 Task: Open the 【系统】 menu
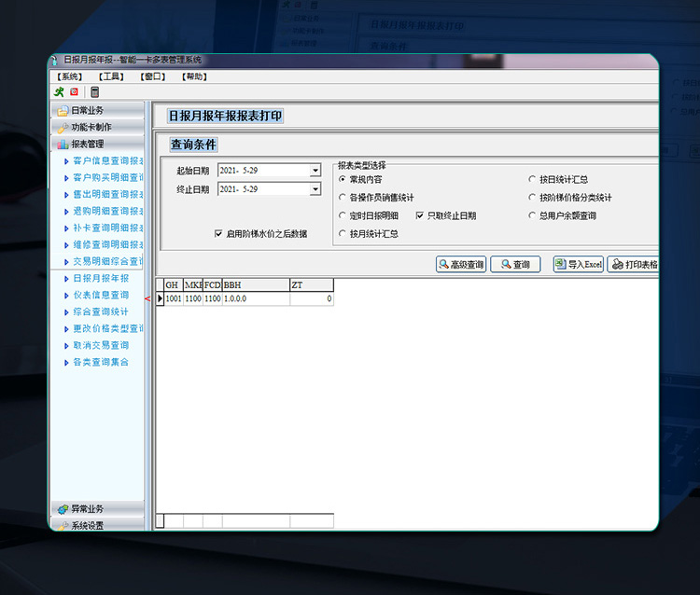(70, 76)
